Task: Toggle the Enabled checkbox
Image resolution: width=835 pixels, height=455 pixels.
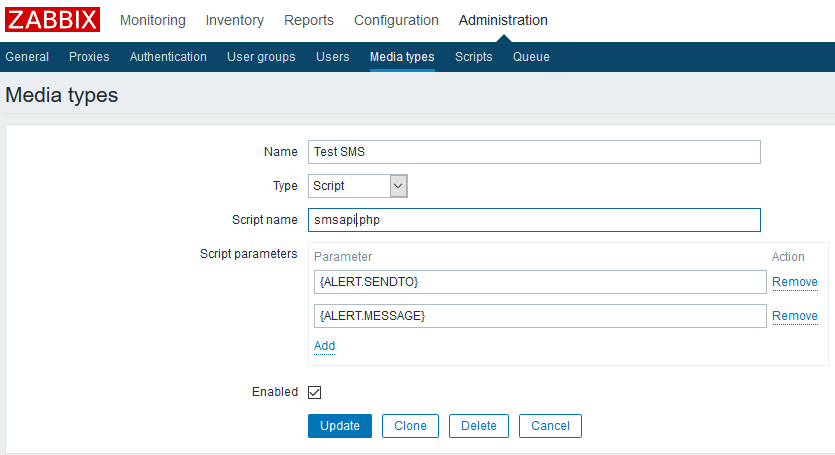Action: (315, 393)
